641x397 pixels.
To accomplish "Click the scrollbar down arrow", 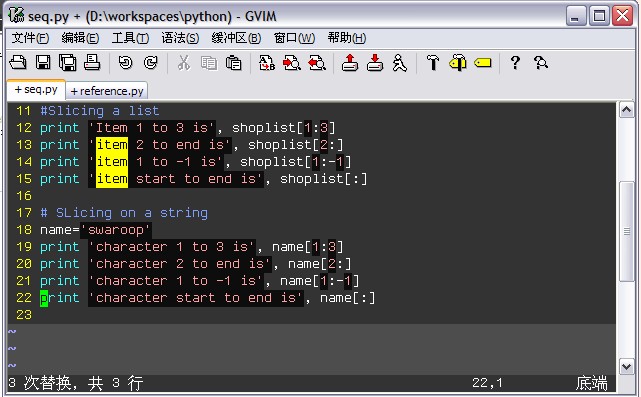I will (627, 366).
